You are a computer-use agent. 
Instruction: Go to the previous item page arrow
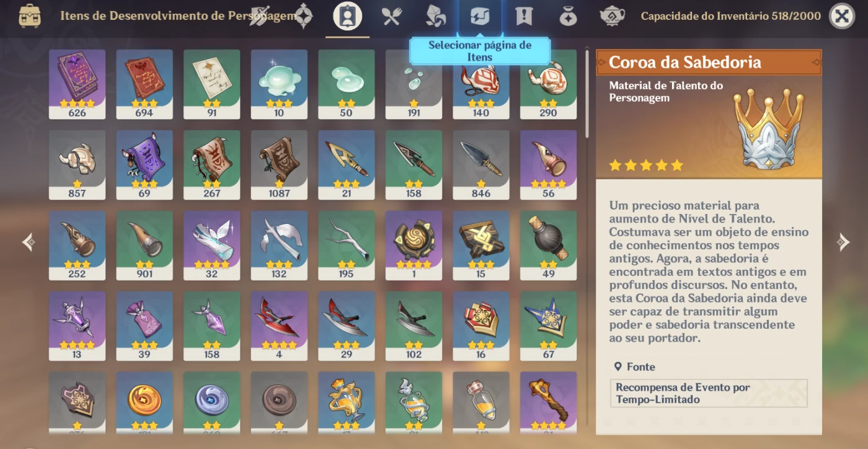28,242
